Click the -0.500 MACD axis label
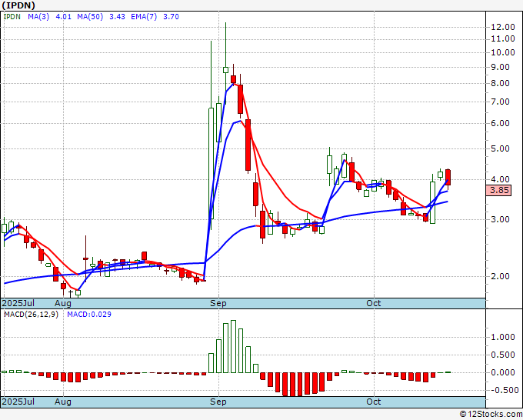Image resolution: width=523 pixels, height=420 pixels. click(x=503, y=390)
